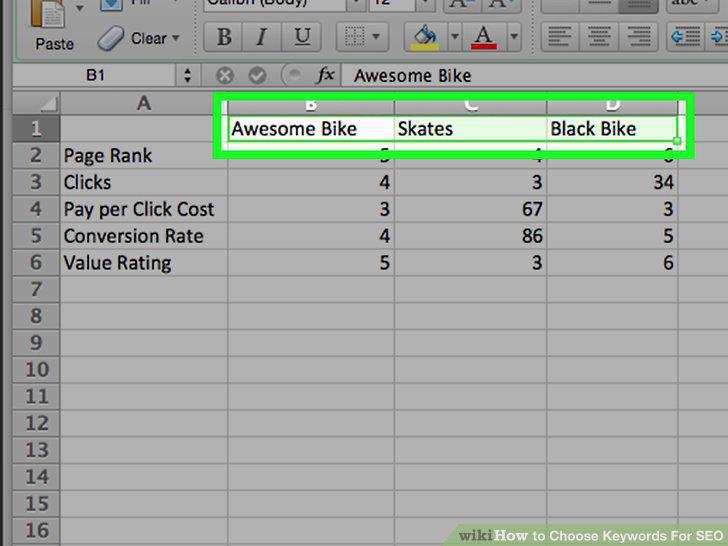
Task: Click the cell borders icon
Action: 355,36
